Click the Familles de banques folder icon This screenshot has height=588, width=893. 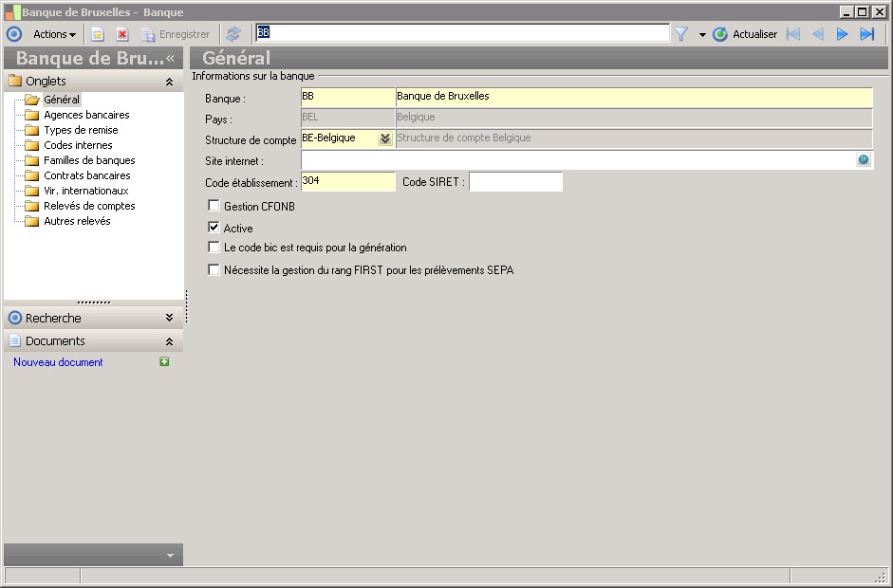(x=32, y=160)
